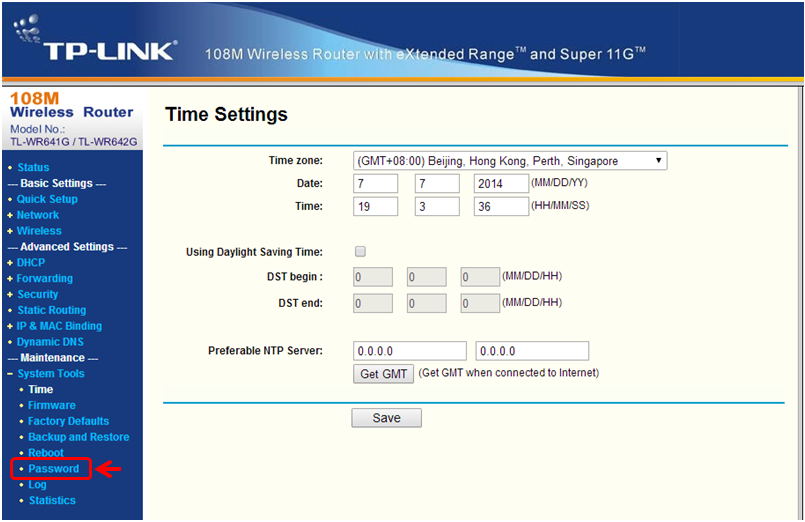Go to the Firmware page
Viewport: 805px width, 522px height.
click(52, 405)
